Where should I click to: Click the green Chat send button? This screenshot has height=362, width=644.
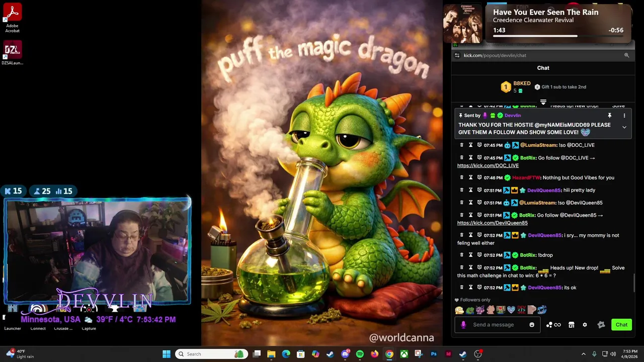point(621,325)
